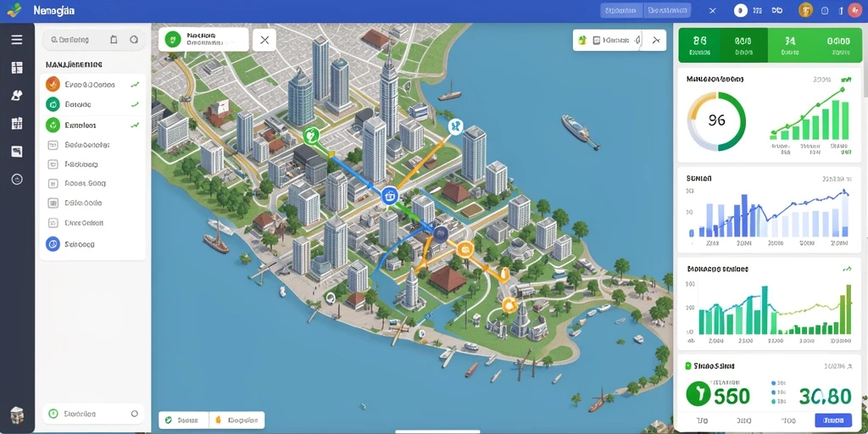Click the orange square marker on the map
Image resolution: width=868 pixels, height=434 pixels.
pos(465,249)
